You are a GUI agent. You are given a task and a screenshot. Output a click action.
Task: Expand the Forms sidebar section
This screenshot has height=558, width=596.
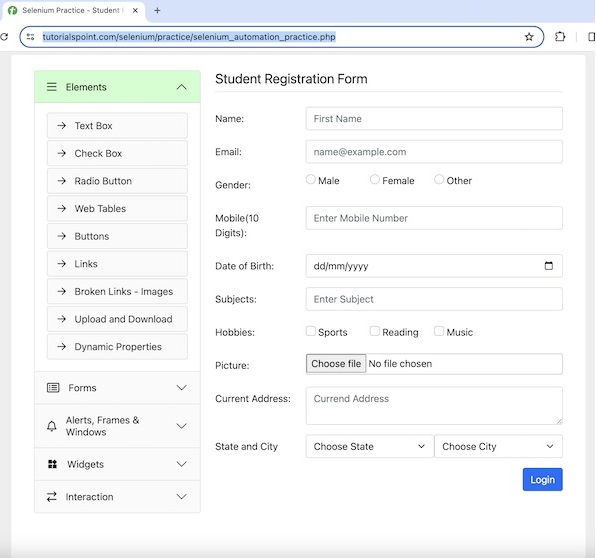point(117,388)
